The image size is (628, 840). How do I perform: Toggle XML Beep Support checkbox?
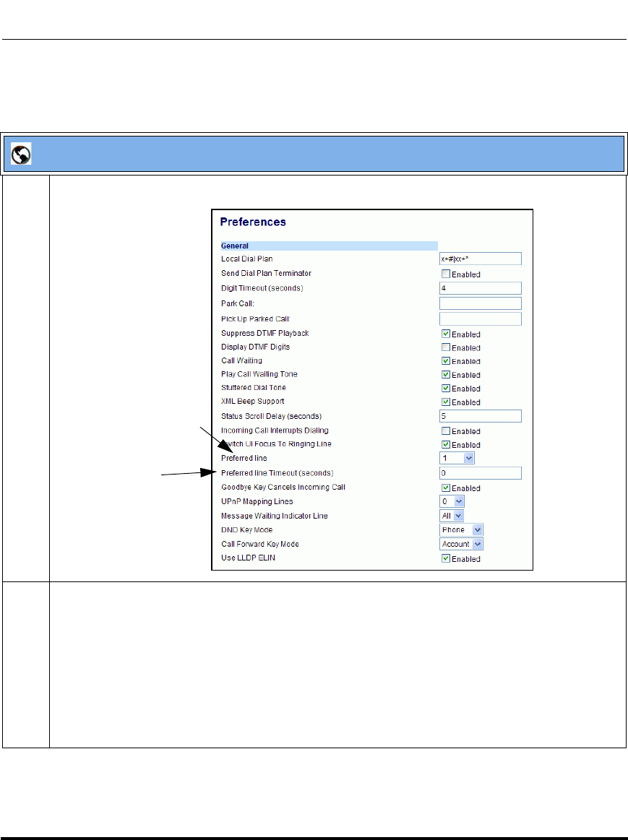pos(446,402)
